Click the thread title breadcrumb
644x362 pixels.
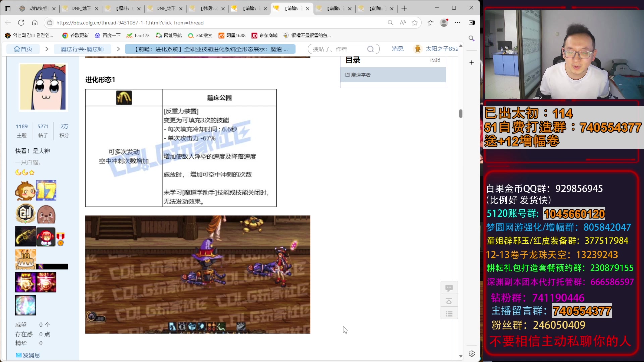pos(210,49)
